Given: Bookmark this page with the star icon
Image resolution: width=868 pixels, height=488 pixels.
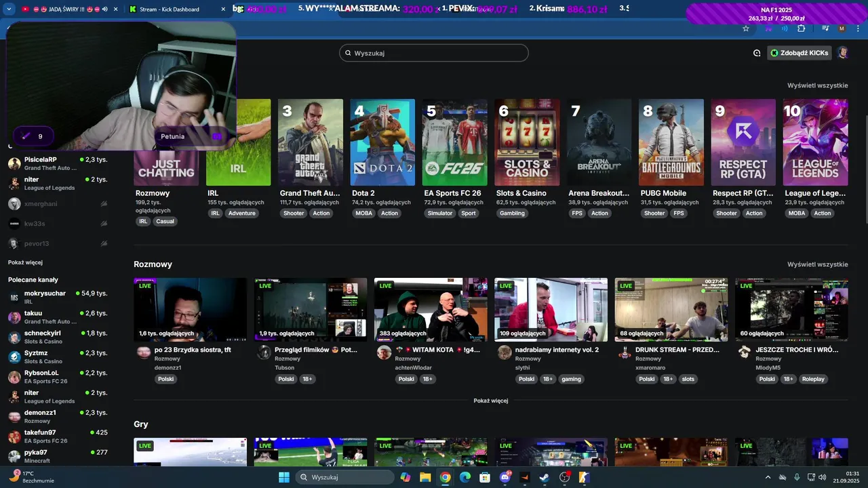Looking at the screenshot, I should tap(746, 28).
